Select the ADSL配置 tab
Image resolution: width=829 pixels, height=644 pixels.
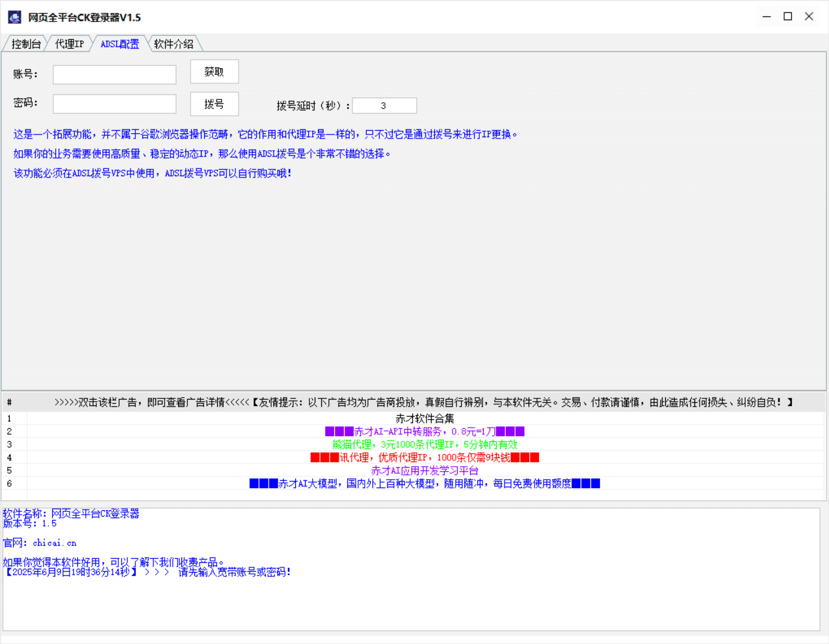tap(120, 44)
